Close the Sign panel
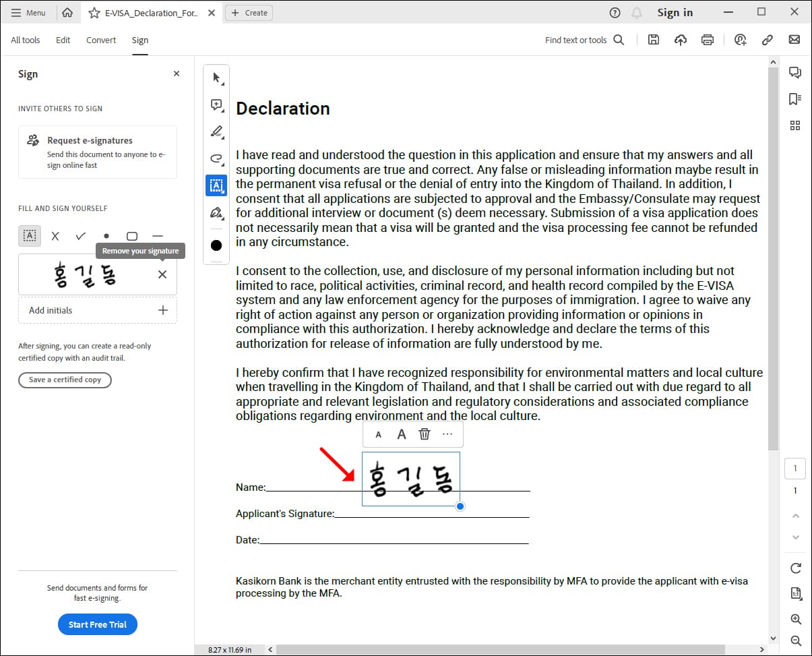 pyautogui.click(x=177, y=73)
